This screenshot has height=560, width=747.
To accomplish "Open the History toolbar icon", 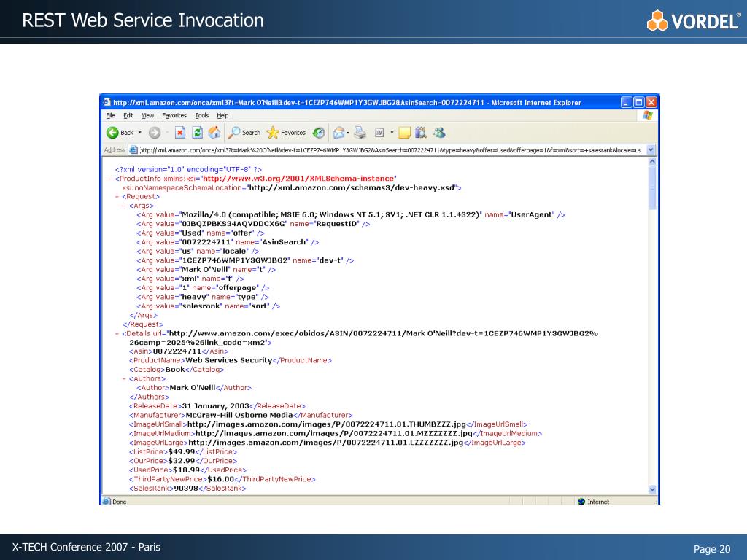I will pyautogui.click(x=319, y=133).
